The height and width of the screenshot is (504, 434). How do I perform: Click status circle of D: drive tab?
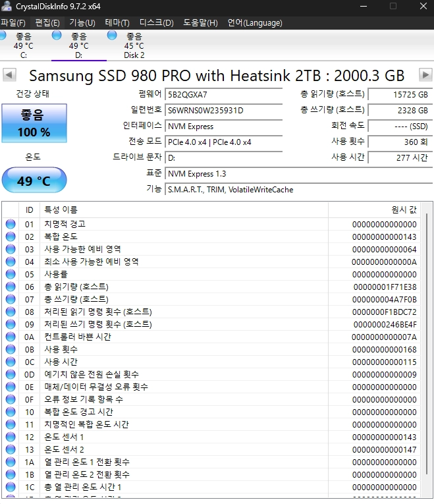click(57, 36)
